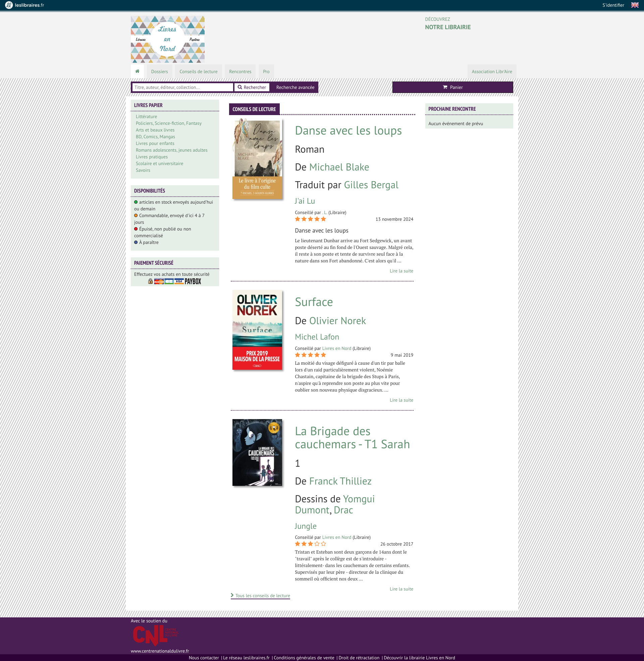Click the home icon tab

pyautogui.click(x=137, y=71)
